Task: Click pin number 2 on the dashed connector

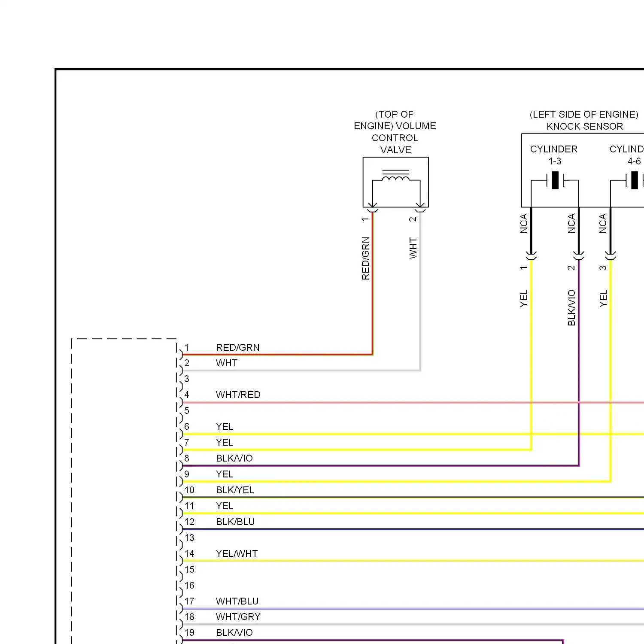Action: (187, 363)
